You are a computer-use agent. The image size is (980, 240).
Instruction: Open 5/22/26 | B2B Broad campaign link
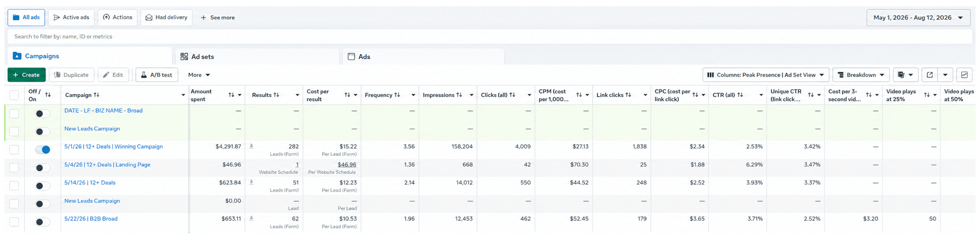point(91,219)
